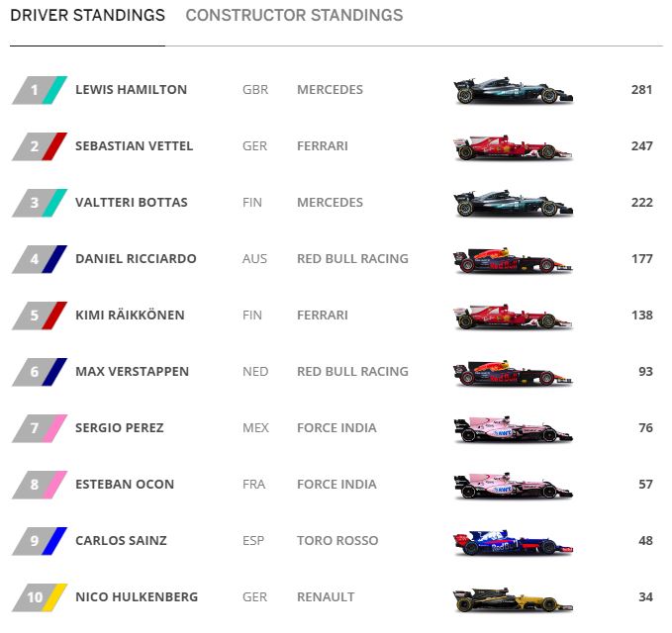Click Nico Hulkenberg's yellow Renault car image
672x633 pixels.
[513, 598]
